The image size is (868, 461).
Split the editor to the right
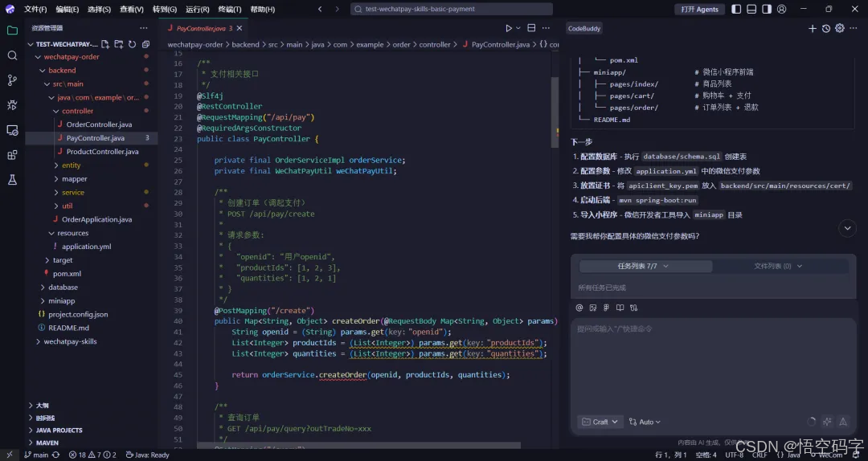(x=531, y=27)
